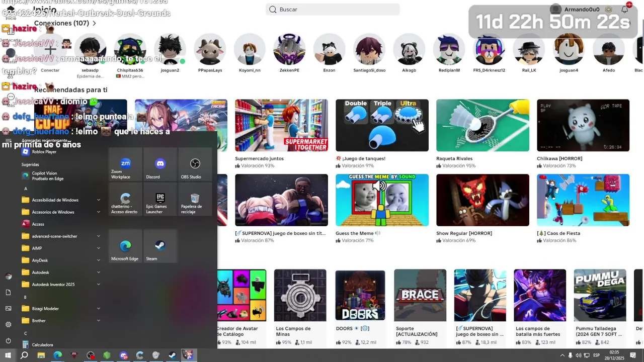
Task: Click the Windows Start button on taskbar
Action: pyautogui.click(x=8, y=355)
